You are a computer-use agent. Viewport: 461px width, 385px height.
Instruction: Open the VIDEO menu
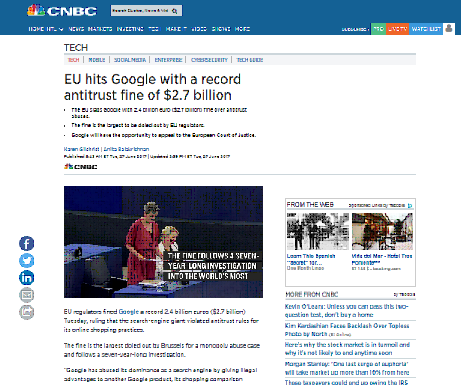pyautogui.click(x=199, y=29)
